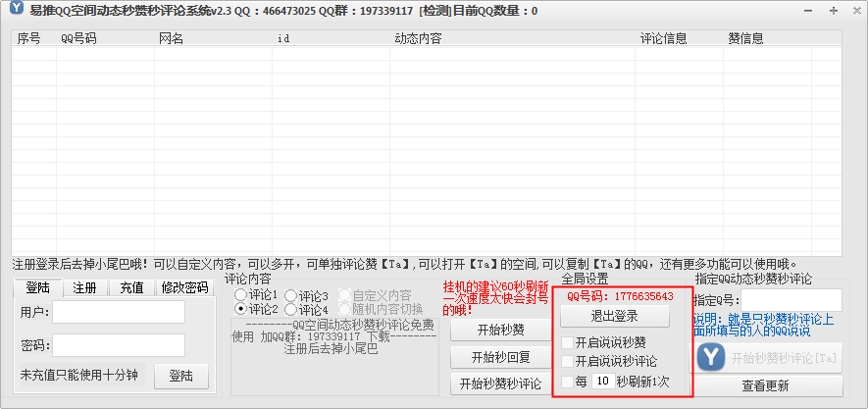The image size is (868, 409).
Task: Maximize the window using the plus button
Action: tap(833, 11)
